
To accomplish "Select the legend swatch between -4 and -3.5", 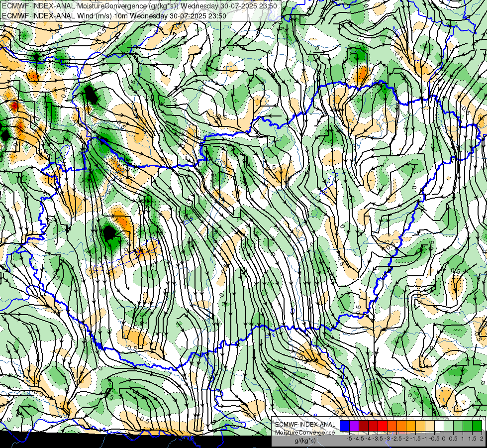I will 373,426.
